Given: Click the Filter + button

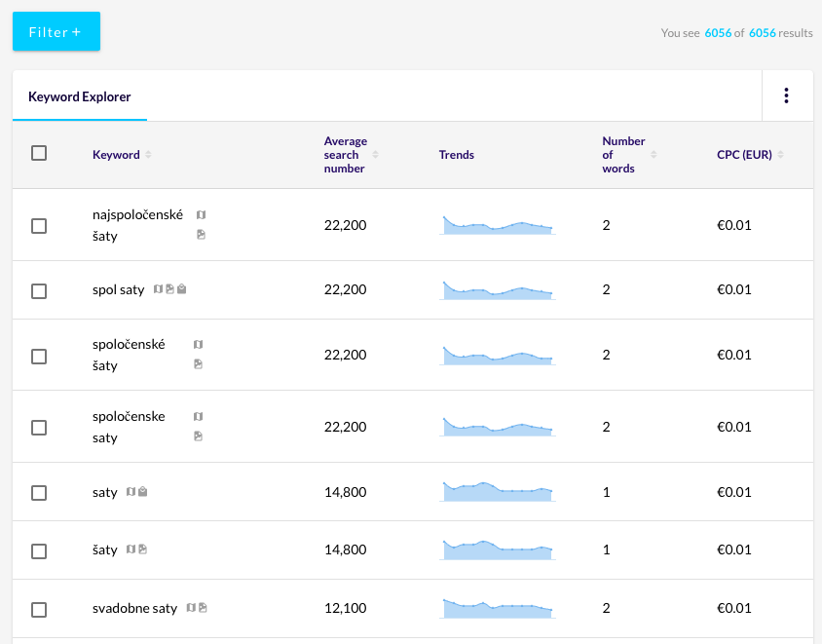Looking at the screenshot, I should tap(56, 31).
